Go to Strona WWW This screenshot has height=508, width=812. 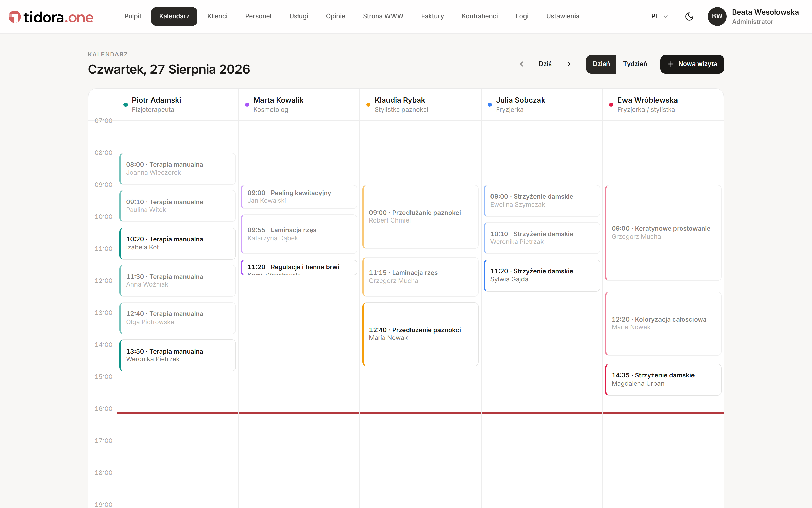383,17
